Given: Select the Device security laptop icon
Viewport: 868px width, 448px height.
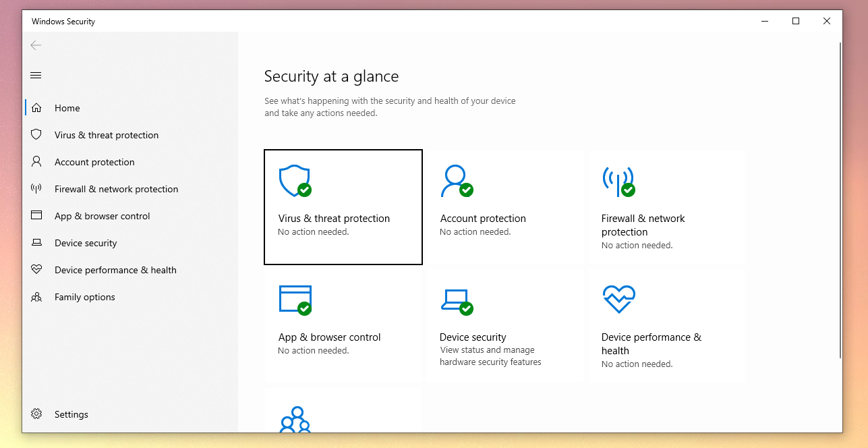Looking at the screenshot, I should (456, 300).
